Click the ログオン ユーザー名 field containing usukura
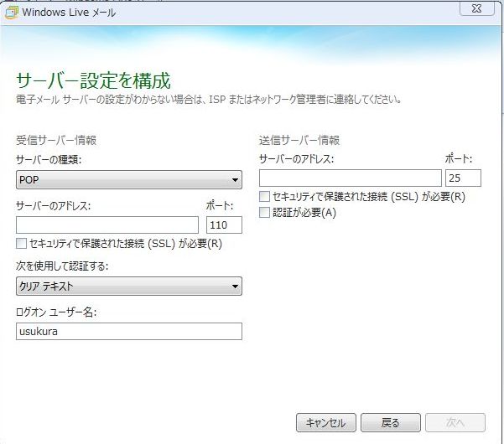This screenshot has width=504, height=444. click(x=128, y=332)
